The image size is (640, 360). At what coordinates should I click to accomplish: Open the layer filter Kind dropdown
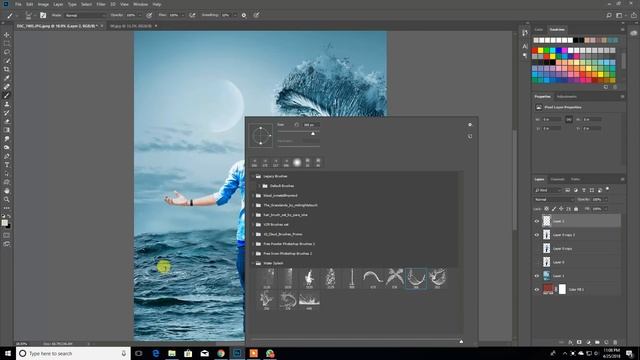(x=548, y=190)
